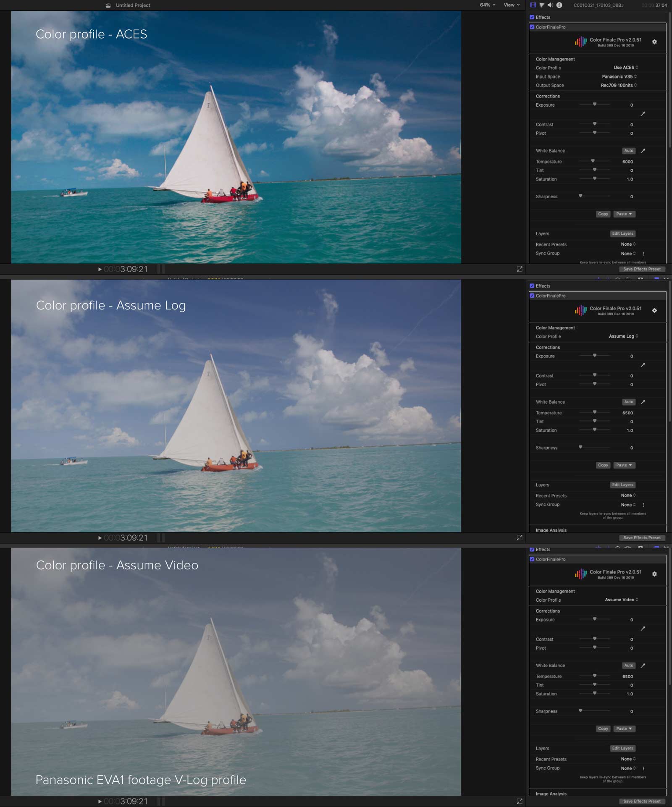Adjust the Temperature slider in Assume Log panel
Viewport: 672px width, 807px height.
coord(595,412)
